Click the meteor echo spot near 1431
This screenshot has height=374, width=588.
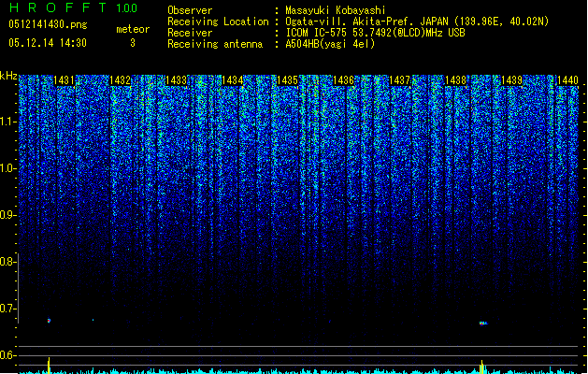coord(49,321)
